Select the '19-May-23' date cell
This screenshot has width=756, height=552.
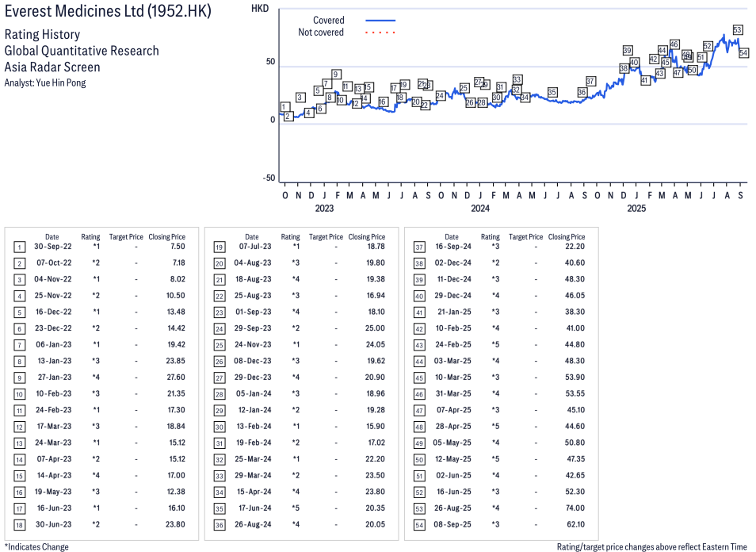pos(53,492)
